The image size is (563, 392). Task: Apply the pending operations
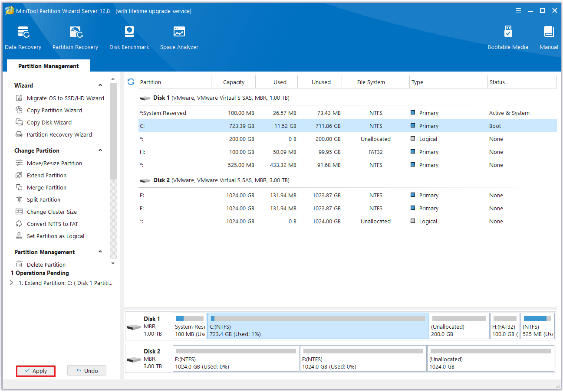point(36,371)
